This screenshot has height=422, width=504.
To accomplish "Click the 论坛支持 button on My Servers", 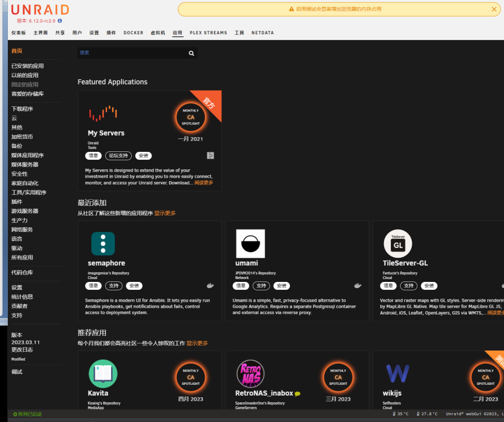I will click(118, 156).
